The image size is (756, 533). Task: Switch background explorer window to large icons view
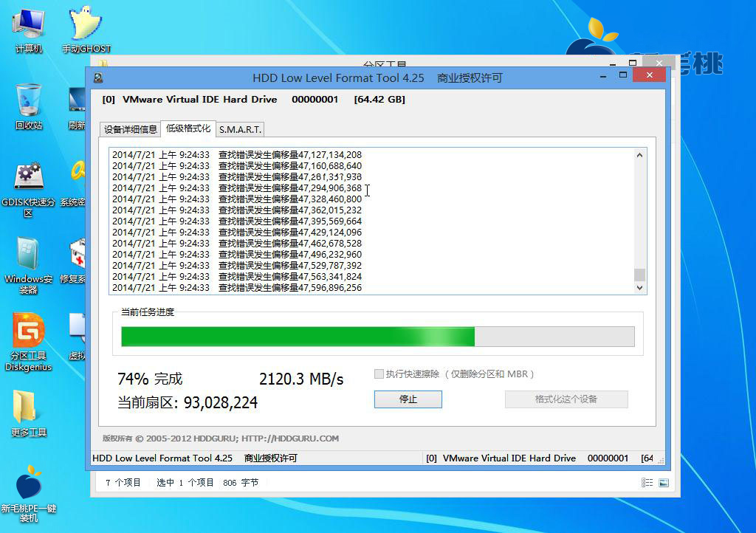664,482
